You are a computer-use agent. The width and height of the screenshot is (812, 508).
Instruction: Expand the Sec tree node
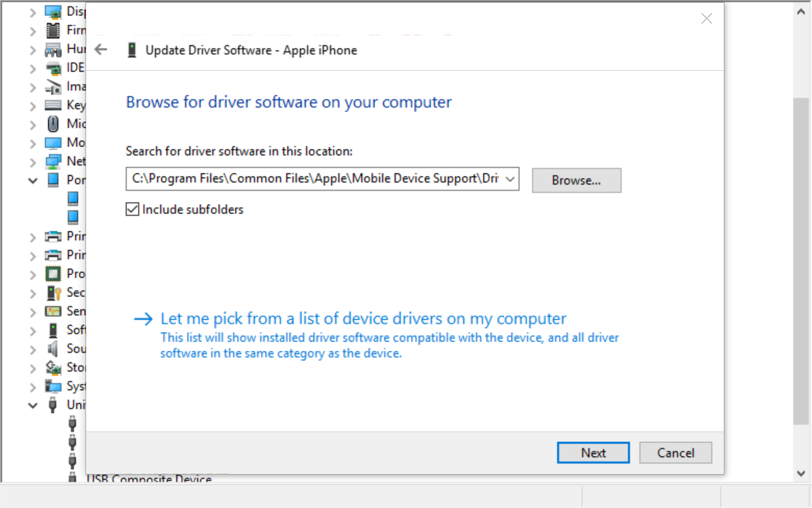pyautogui.click(x=33, y=294)
